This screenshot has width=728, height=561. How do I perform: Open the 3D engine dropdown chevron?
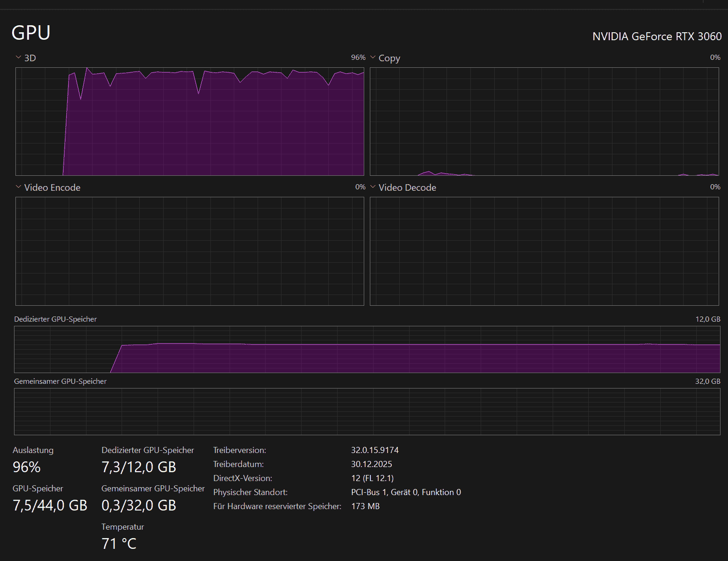point(19,58)
